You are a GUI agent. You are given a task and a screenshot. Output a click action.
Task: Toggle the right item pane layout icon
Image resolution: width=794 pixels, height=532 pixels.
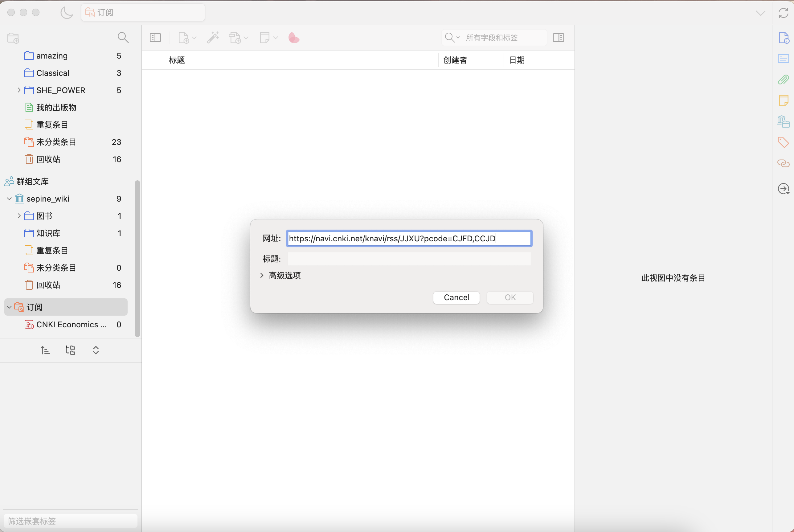[x=558, y=38]
